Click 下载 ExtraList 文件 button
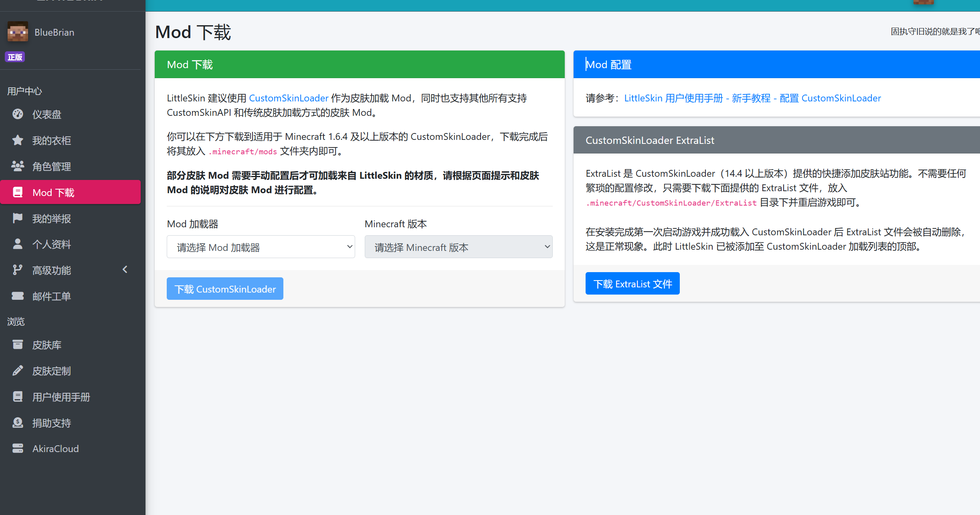 click(632, 284)
